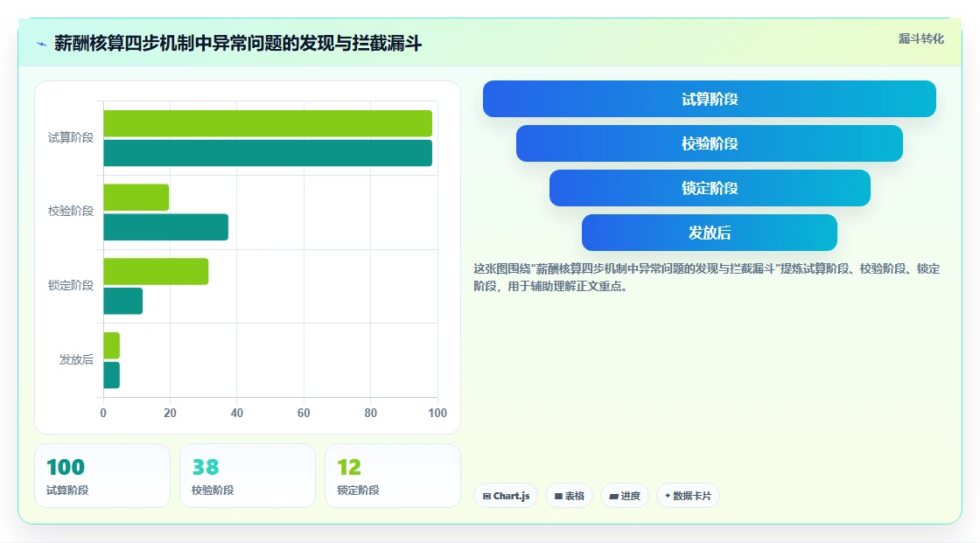This screenshot has width=980, height=543.
Task: Select the 试算阶段 funnel bar
Action: pyautogui.click(x=710, y=99)
